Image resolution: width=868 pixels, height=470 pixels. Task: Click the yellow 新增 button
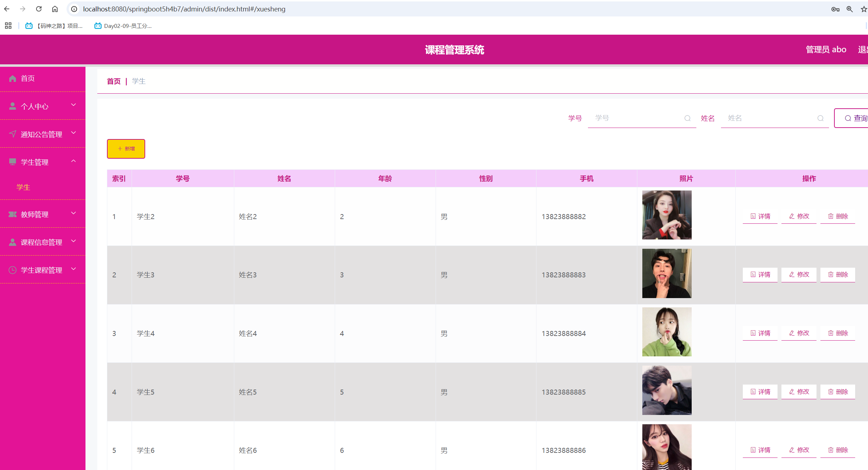point(126,149)
